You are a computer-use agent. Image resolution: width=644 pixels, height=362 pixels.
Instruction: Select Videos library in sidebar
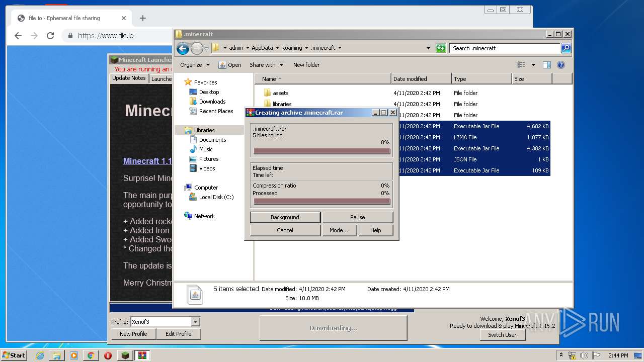pyautogui.click(x=207, y=168)
